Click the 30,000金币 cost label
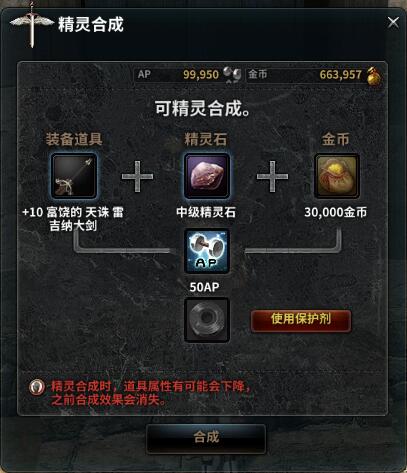 [x=336, y=212]
